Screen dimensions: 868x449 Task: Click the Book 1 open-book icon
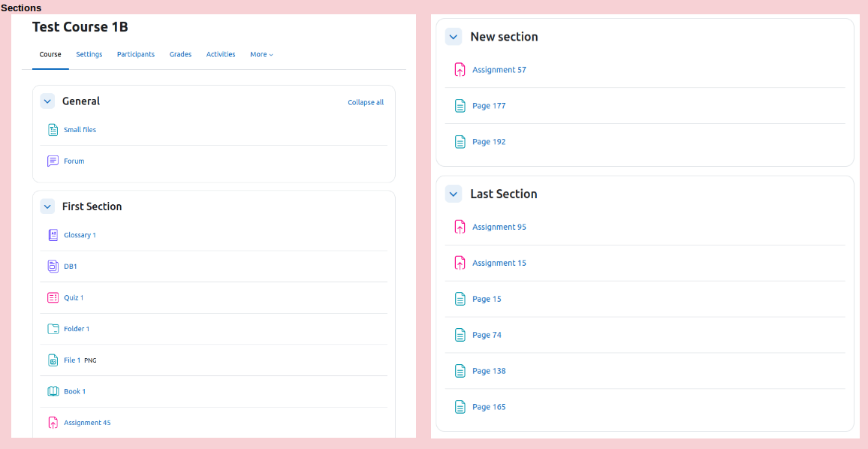click(x=53, y=391)
